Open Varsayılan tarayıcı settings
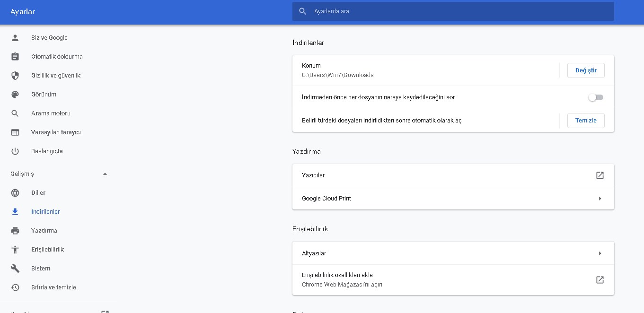 (56, 132)
